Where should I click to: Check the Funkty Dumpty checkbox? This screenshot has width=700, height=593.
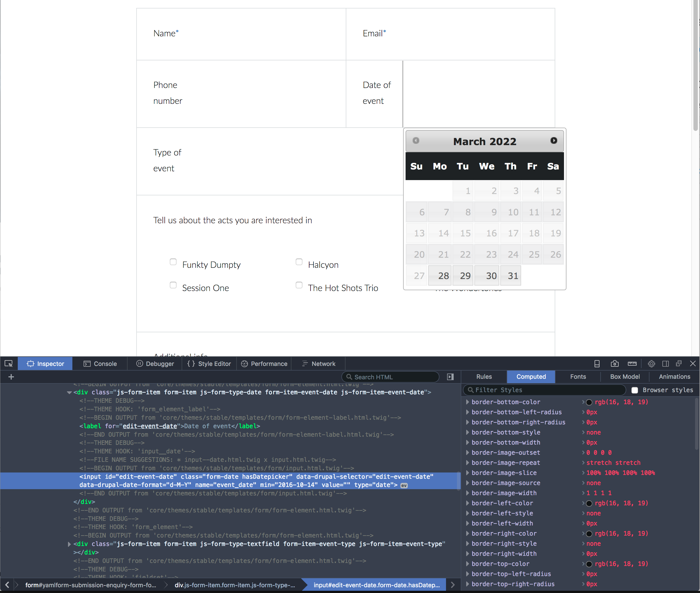pyautogui.click(x=173, y=262)
